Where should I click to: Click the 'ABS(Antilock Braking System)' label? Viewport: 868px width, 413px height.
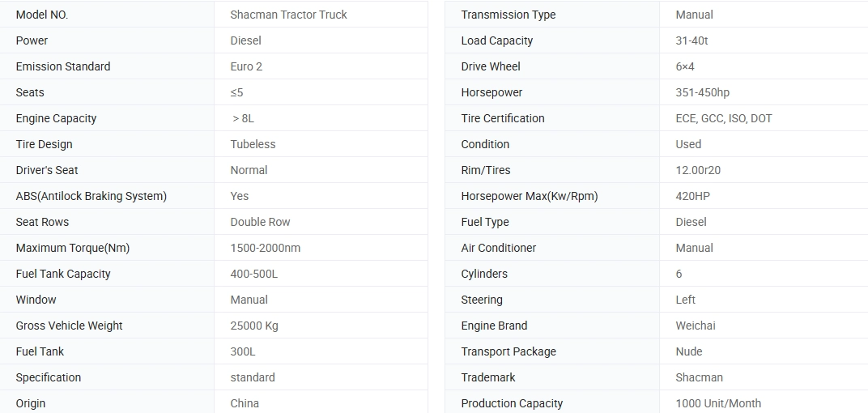tap(91, 196)
